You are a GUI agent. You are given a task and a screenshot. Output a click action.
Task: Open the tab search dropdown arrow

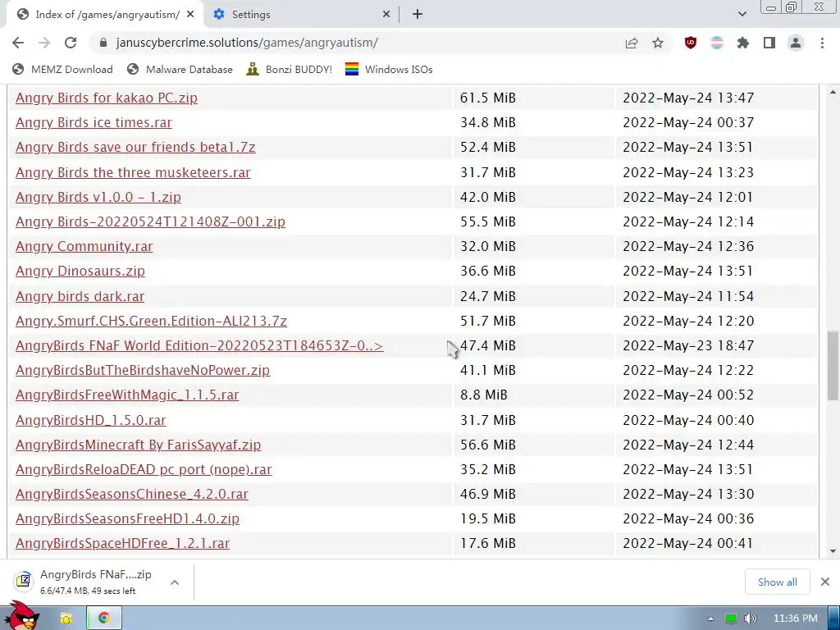pos(742,14)
